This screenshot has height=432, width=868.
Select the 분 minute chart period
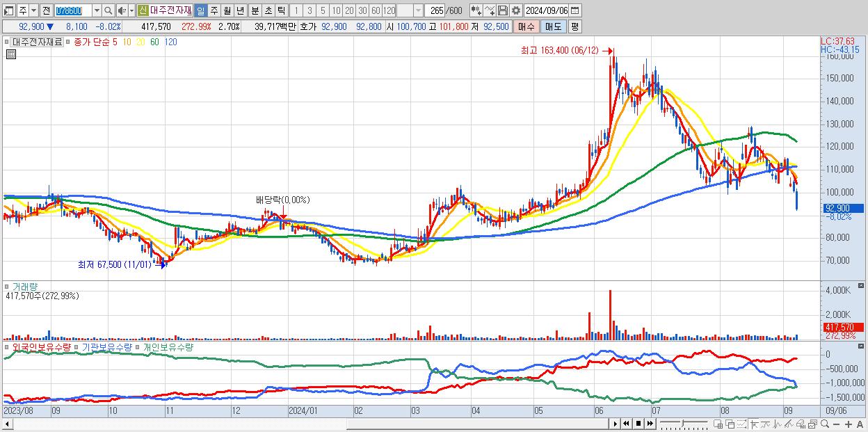coord(255,11)
